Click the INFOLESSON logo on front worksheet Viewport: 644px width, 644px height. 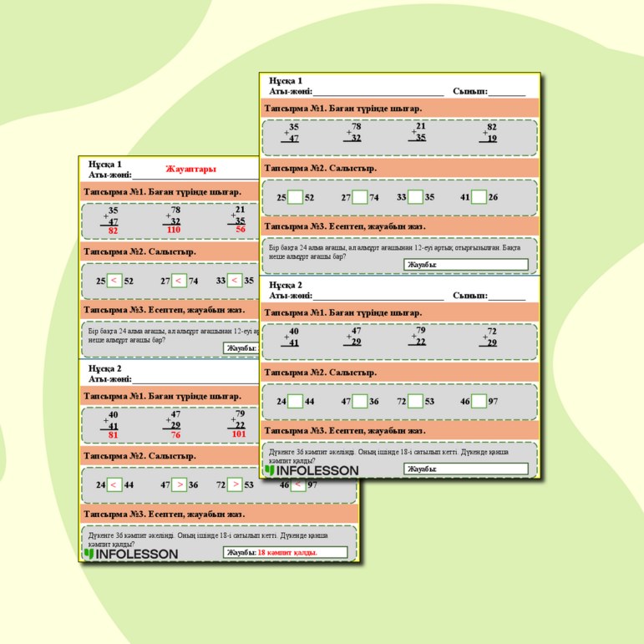(312, 470)
